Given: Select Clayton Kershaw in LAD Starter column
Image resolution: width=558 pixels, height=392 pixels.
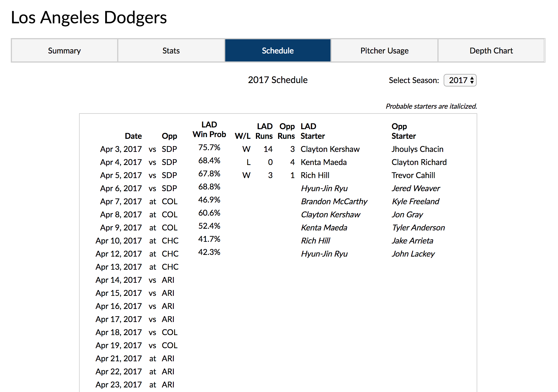Looking at the screenshot, I should pos(330,149).
